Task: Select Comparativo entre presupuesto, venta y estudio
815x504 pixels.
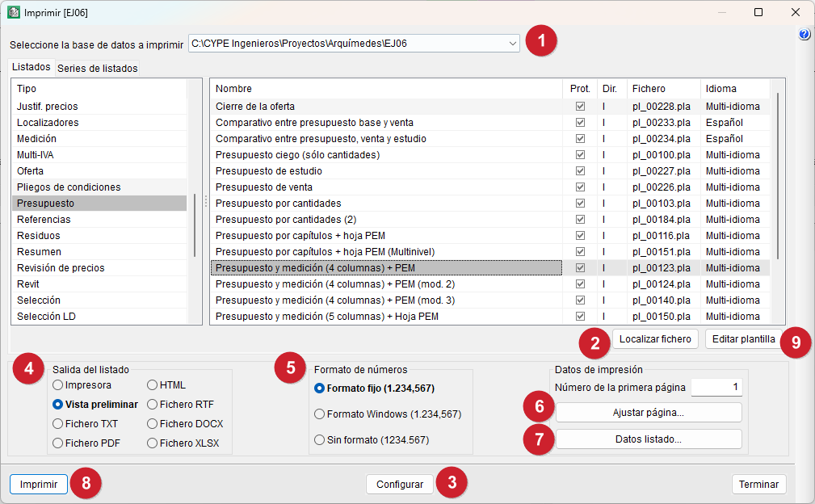Action: coord(386,139)
